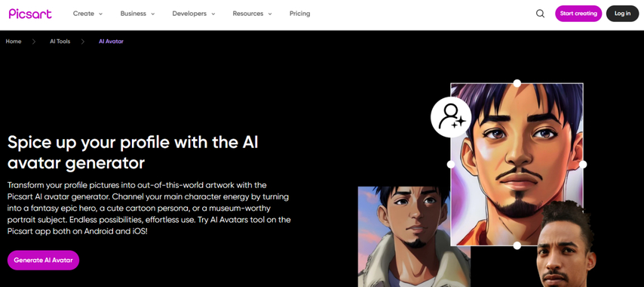Click the Start creating button
This screenshot has width=644, height=287.
click(578, 14)
